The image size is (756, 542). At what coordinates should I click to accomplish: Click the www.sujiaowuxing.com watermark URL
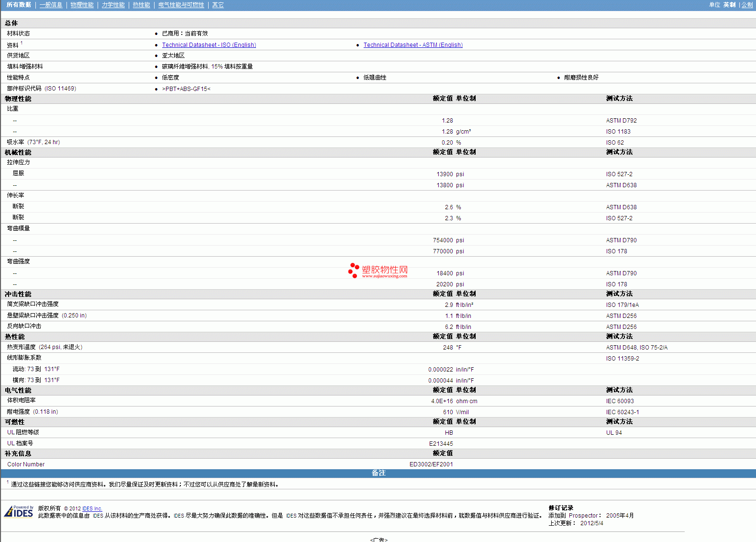click(x=384, y=276)
